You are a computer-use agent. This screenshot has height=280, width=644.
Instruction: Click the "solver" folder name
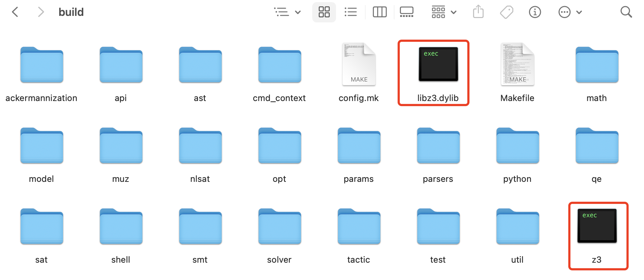[279, 260]
